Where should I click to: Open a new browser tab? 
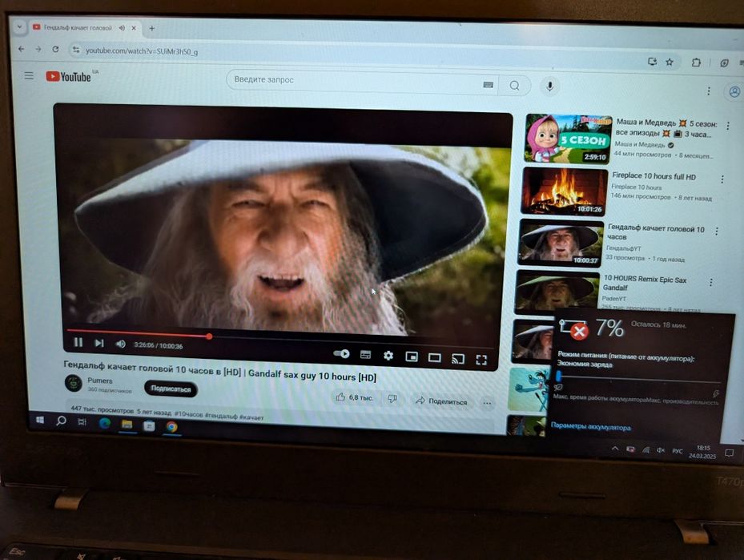[152, 29]
